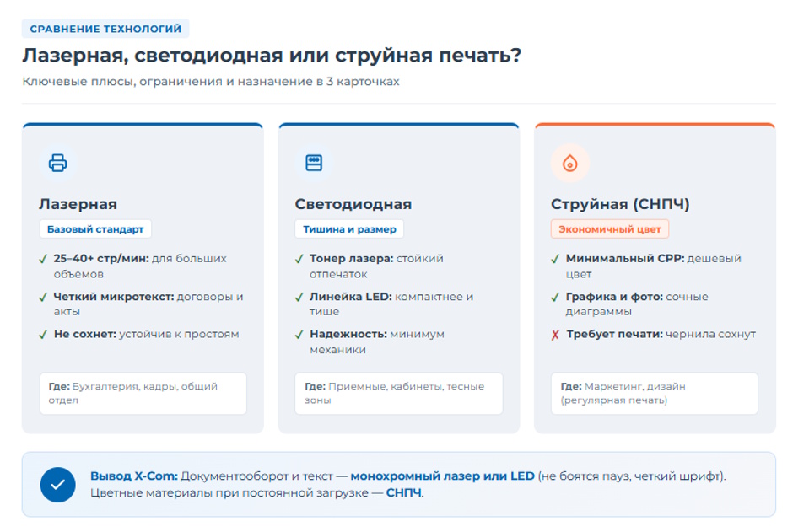Click the Вывод X-Com label
Image resolution: width=793 pixels, height=532 pixels.
click(134, 476)
